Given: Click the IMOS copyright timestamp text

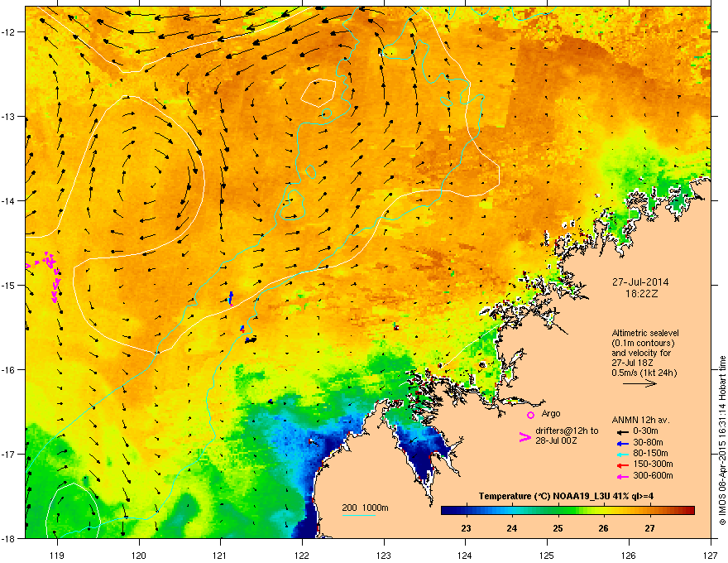Looking at the screenshot, I should 722,440.
